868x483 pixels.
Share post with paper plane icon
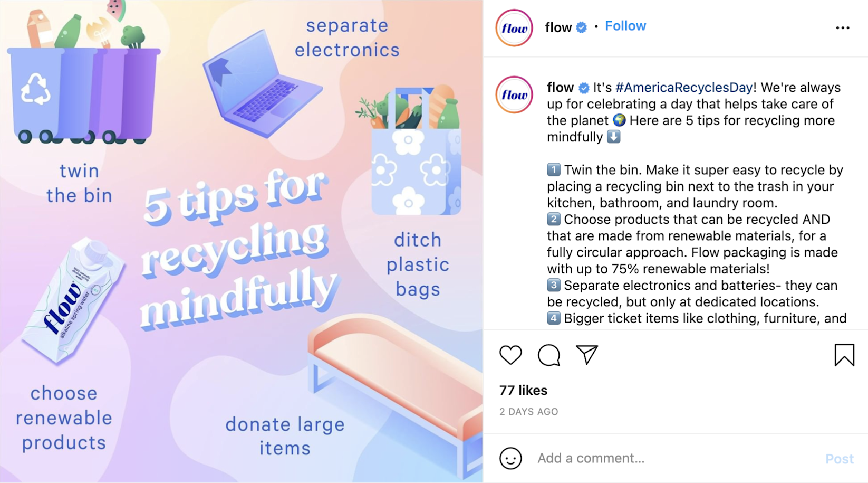tap(587, 355)
